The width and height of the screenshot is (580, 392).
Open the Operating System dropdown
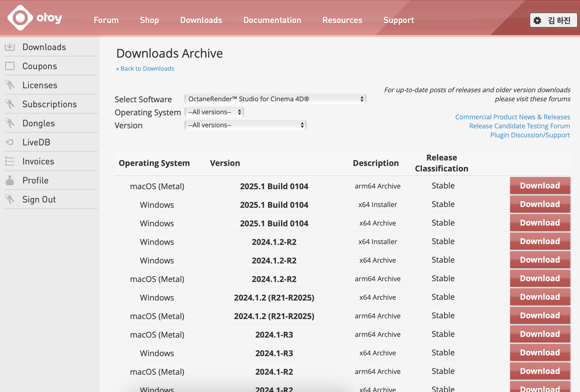pos(214,112)
